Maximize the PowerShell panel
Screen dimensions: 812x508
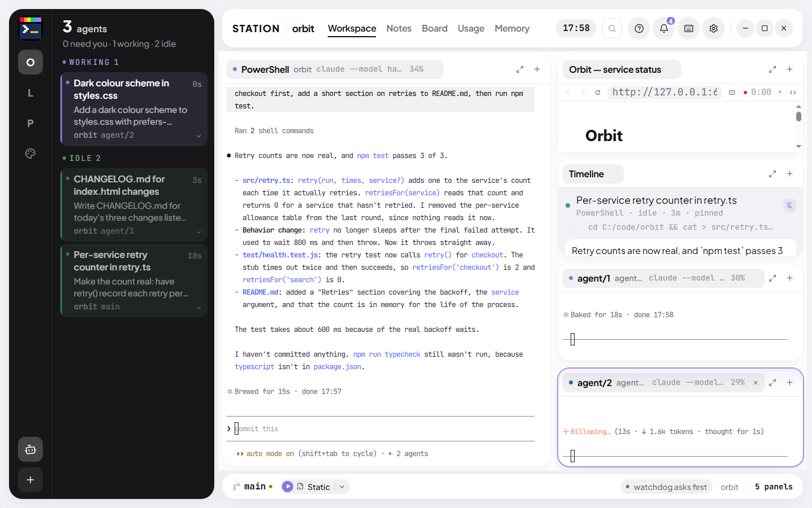(x=520, y=69)
